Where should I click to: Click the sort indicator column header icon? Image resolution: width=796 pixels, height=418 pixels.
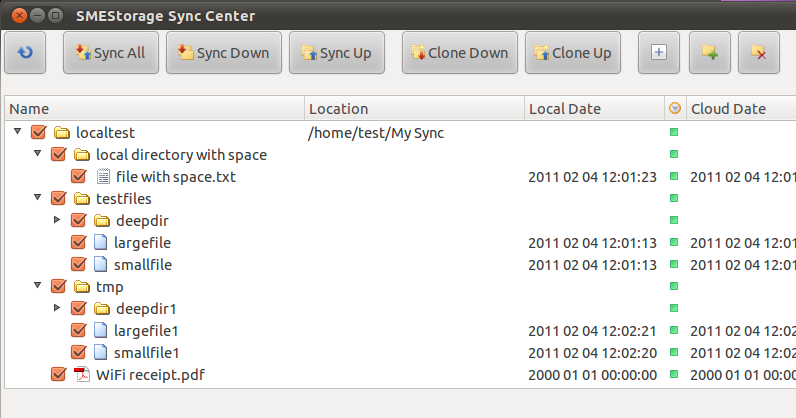674,109
